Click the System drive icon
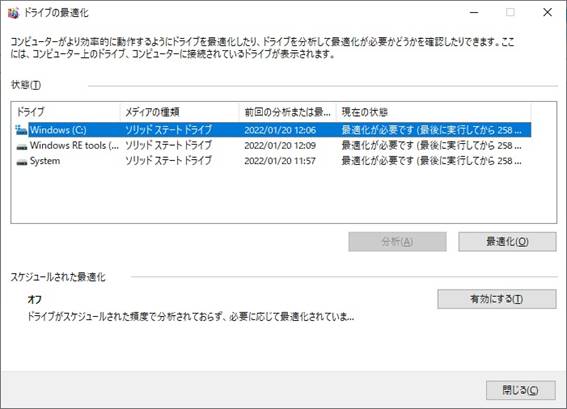This screenshot has height=409, width=567. pyautogui.click(x=22, y=162)
